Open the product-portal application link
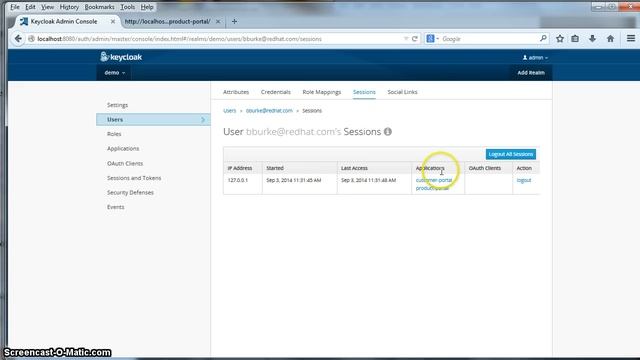The image size is (640, 360). 432,188
